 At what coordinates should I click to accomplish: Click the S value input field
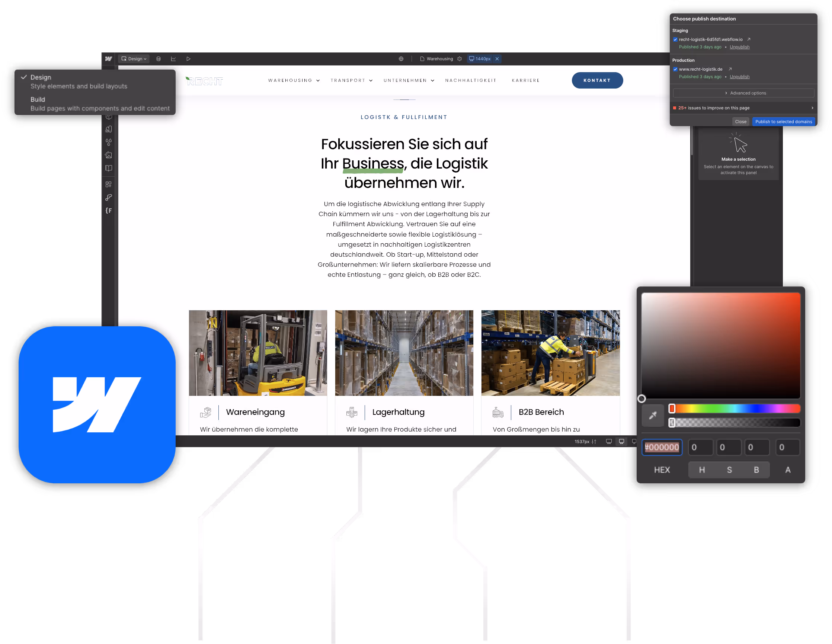click(x=729, y=447)
